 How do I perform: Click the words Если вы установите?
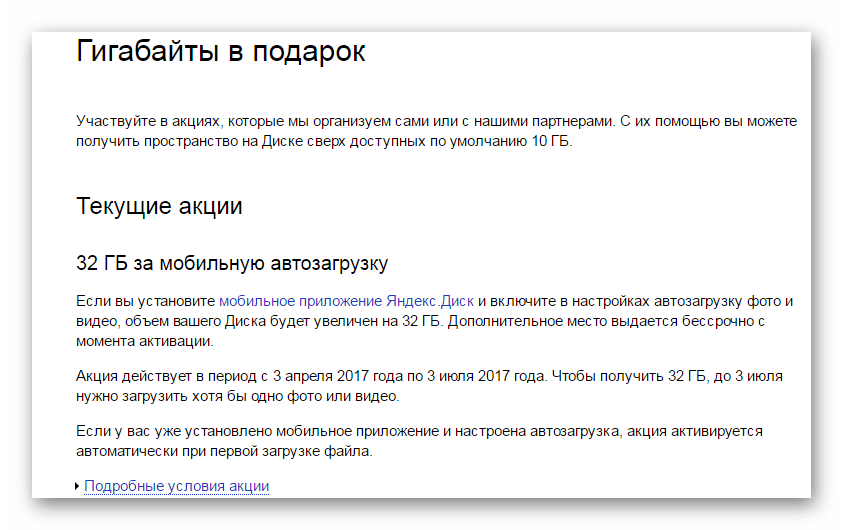(146, 300)
